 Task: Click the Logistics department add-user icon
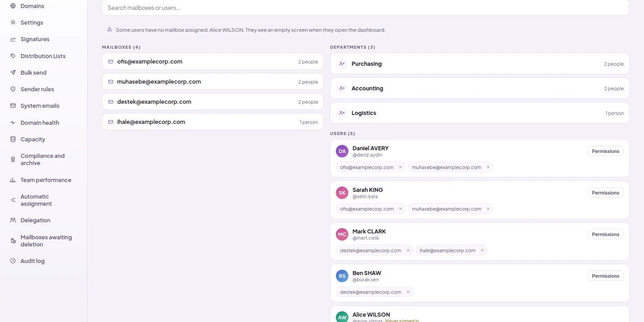click(342, 113)
